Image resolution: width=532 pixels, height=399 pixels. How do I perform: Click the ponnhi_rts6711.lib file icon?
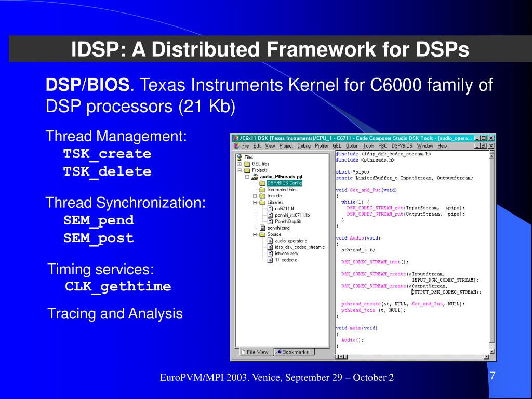coord(270,215)
